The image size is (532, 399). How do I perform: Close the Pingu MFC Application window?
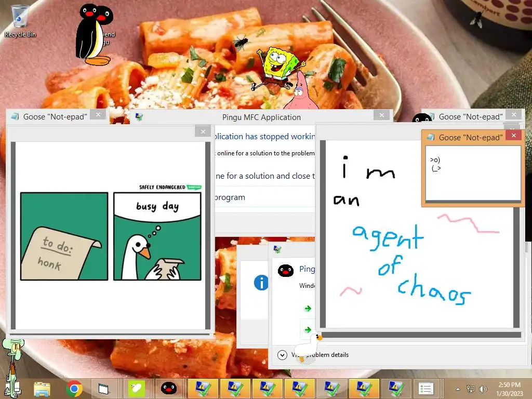tap(382, 115)
